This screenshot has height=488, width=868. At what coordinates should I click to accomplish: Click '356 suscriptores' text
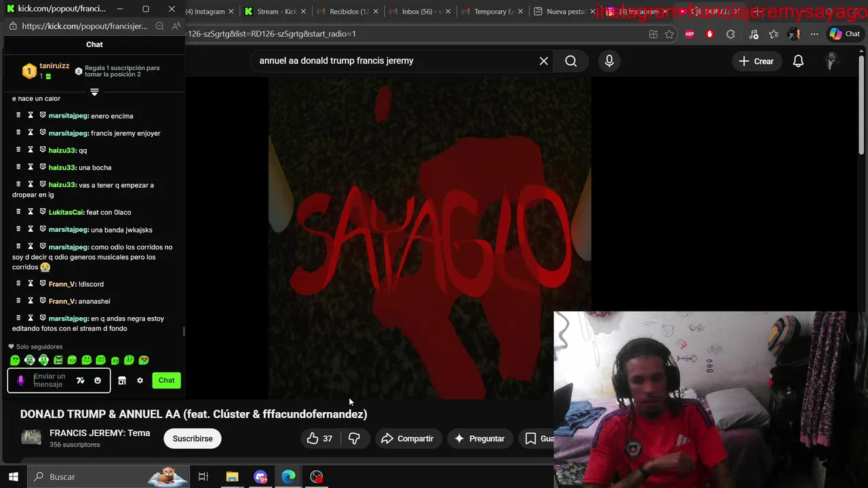tap(75, 445)
